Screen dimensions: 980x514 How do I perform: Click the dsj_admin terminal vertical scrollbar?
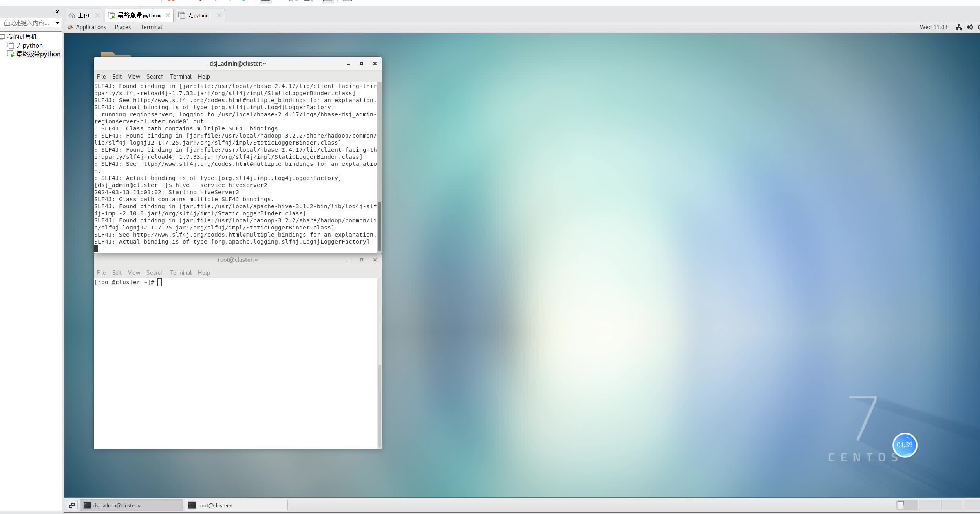tap(379, 226)
